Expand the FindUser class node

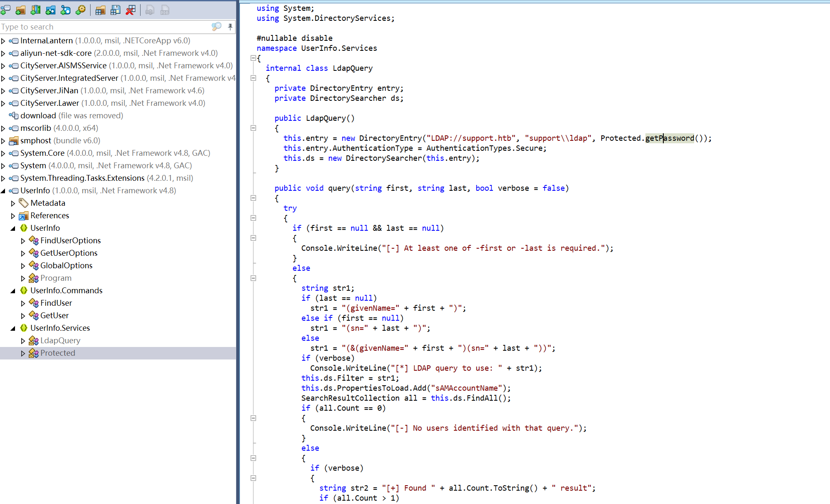23,303
